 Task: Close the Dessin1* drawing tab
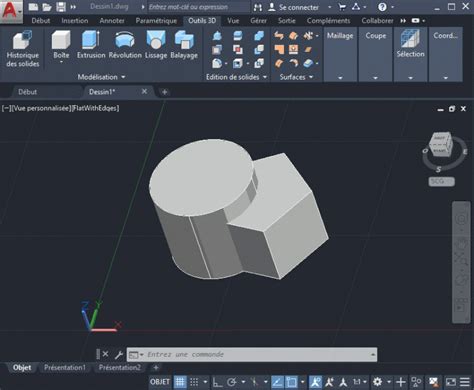(144, 91)
